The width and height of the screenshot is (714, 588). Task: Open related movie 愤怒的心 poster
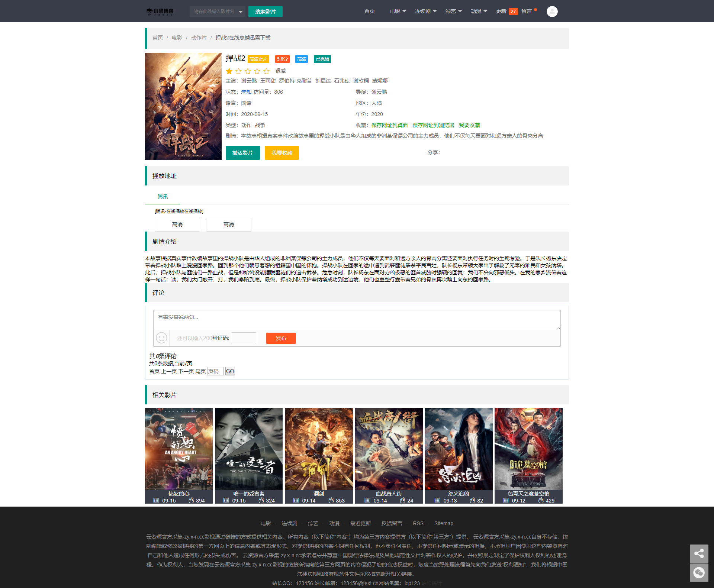(179, 449)
